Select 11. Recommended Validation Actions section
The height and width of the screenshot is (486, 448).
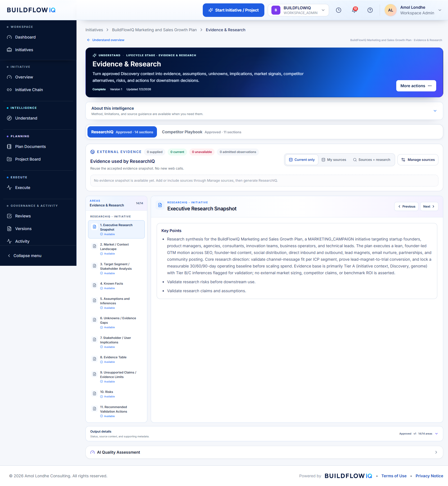click(116, 411)
